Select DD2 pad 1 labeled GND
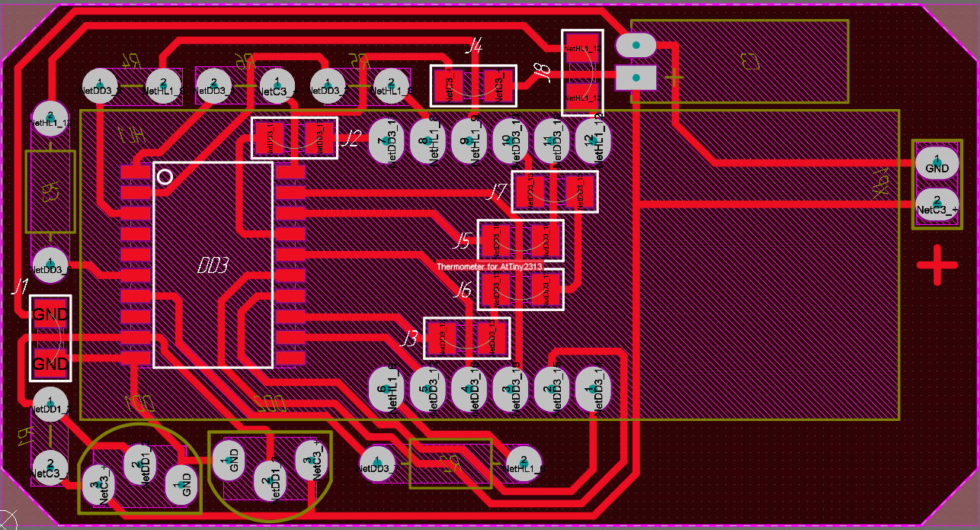 click(229, 459)
